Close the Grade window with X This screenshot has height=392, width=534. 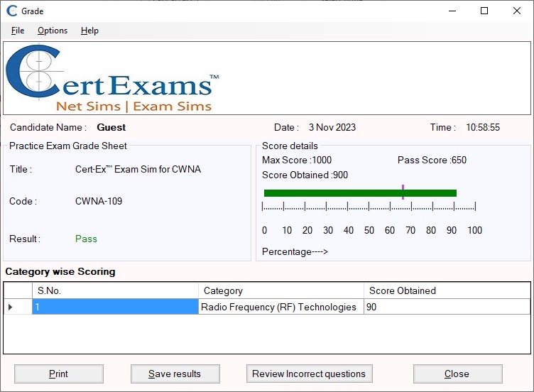tap(517, 11)
